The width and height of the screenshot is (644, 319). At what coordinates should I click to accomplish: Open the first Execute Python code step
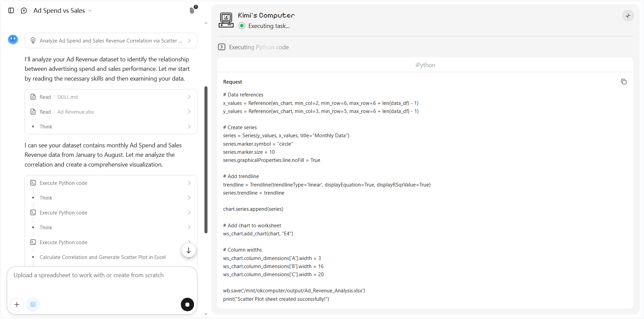111,183
